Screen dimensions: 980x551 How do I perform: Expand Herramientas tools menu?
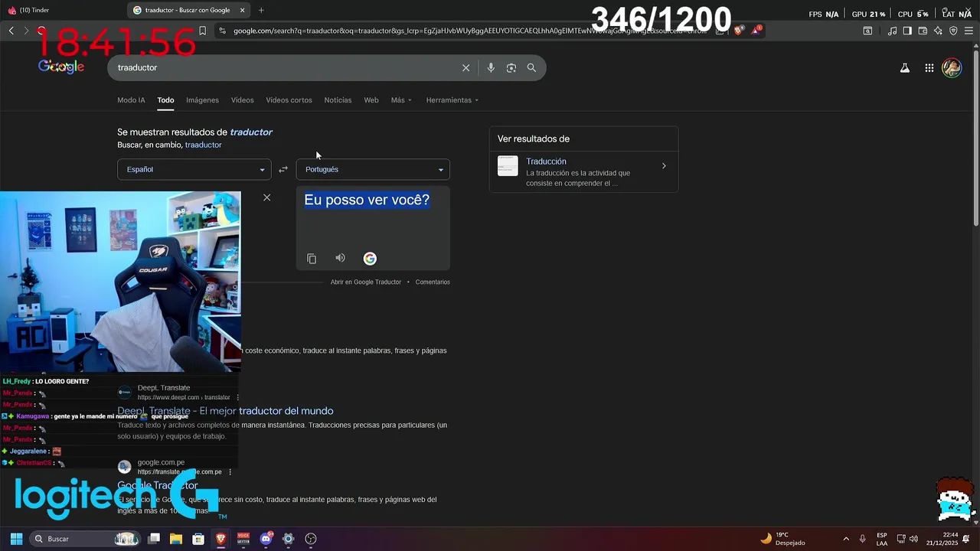click(x=452, y=100)
